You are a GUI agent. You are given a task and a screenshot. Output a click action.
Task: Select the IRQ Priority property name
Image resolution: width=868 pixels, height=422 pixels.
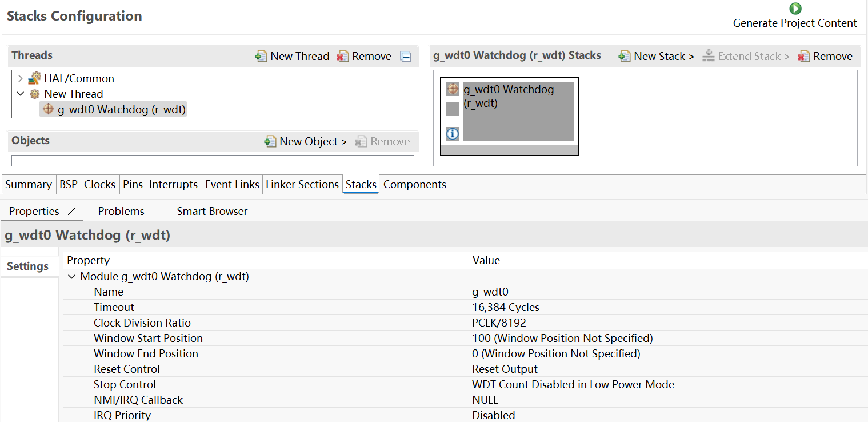coord(122,415)
